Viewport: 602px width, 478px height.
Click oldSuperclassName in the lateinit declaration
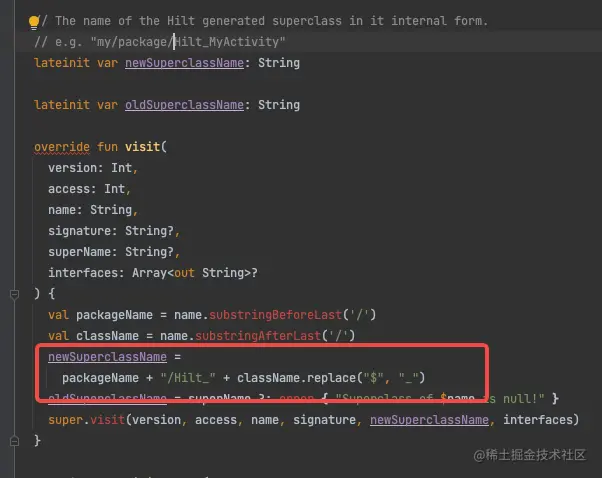click(x=184, y=105)
